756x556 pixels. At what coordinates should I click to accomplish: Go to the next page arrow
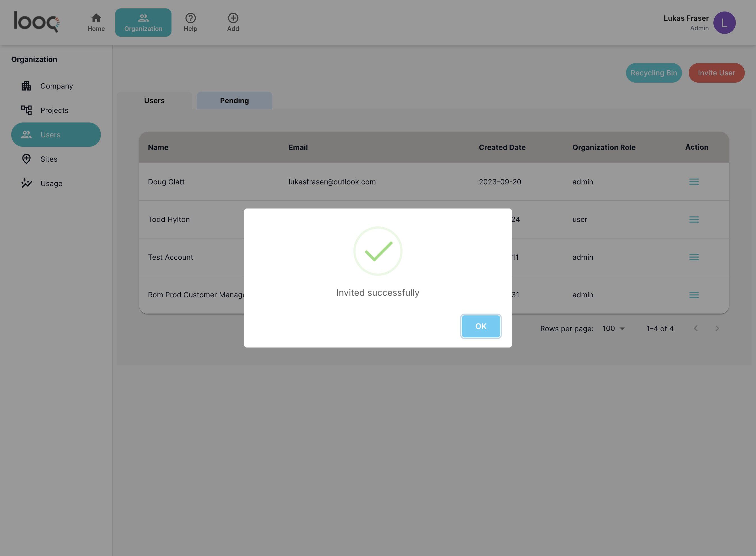pos(717,328)
